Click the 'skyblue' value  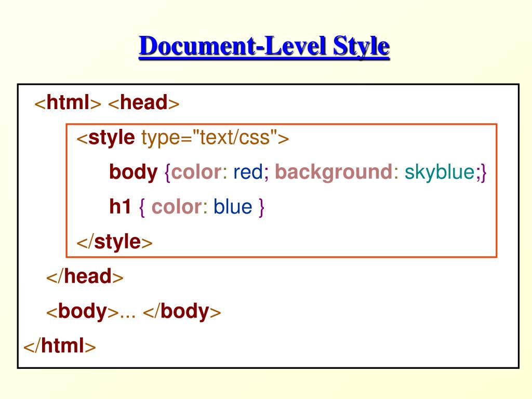pos(440,172)
